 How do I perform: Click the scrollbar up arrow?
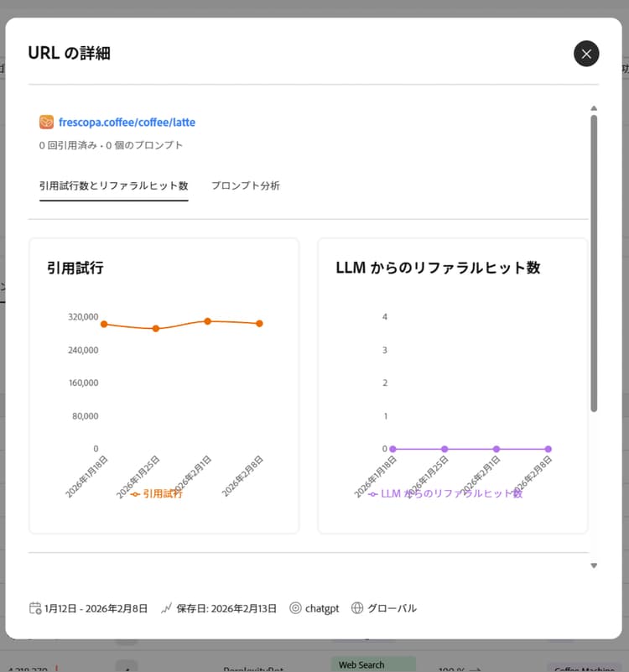click(x=594, y=107)
